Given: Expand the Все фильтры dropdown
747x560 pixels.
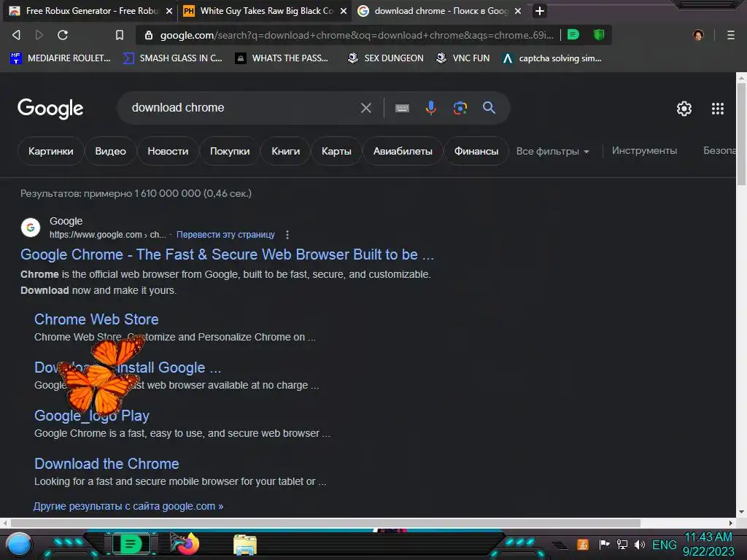Looking at the screenshot, I should (553, 152).
